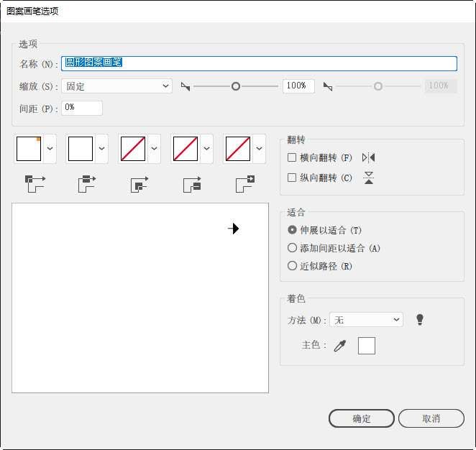The width and height of the screenshot is (476, 450).
Task: Click the outer corner tile thumbnail
Action: click(x=29, y=149)
